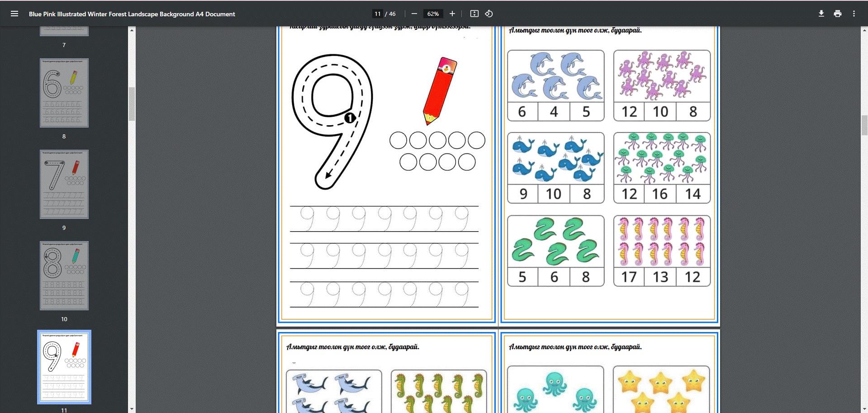Click answer 5 under the dolphins
The width and height of the screenshot is (868, 413).
tap(586, 112)
